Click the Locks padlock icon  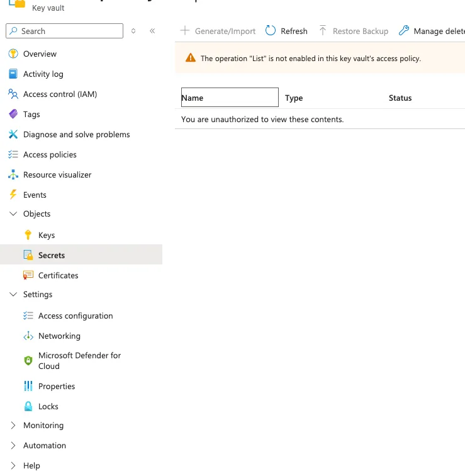coord(28,406)
